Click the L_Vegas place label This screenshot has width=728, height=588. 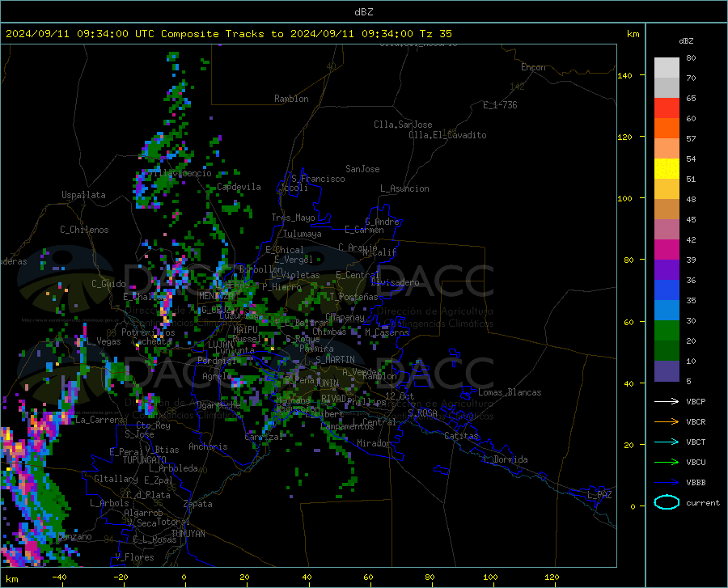click(104, 341)
